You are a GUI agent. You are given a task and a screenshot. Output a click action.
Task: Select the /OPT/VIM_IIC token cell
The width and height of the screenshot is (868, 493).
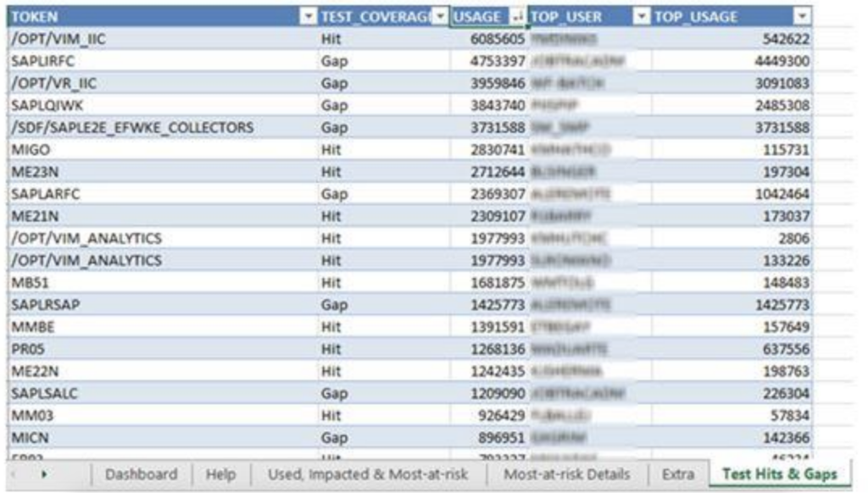click(x=163, y=39)
